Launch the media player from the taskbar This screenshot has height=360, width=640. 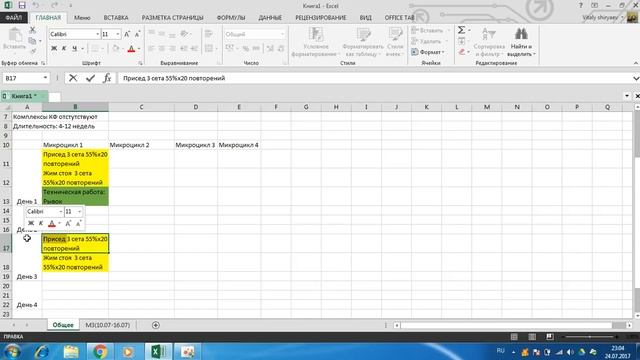(128, 351)
